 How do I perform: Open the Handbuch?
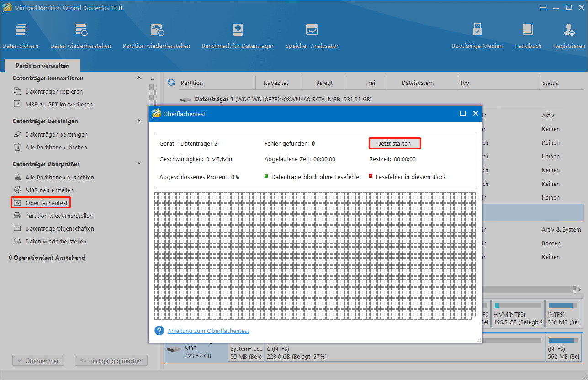[x=528, y=36]
